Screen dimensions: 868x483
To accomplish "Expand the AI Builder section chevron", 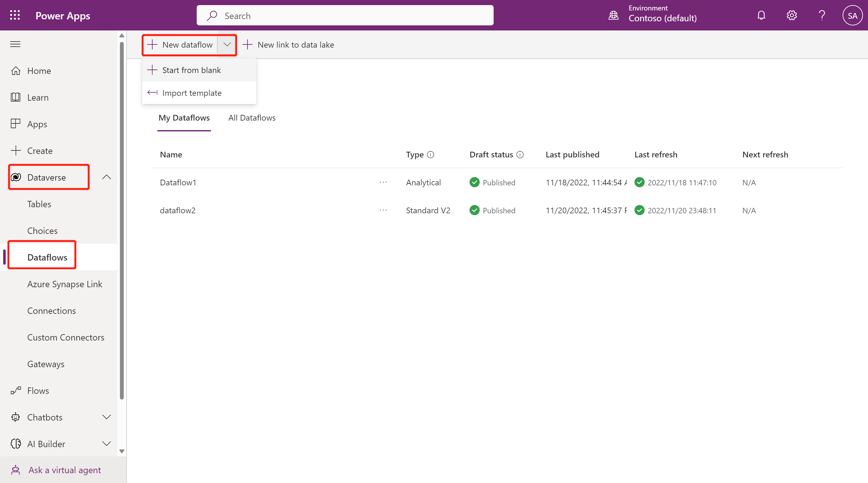I will coord(107,444).
